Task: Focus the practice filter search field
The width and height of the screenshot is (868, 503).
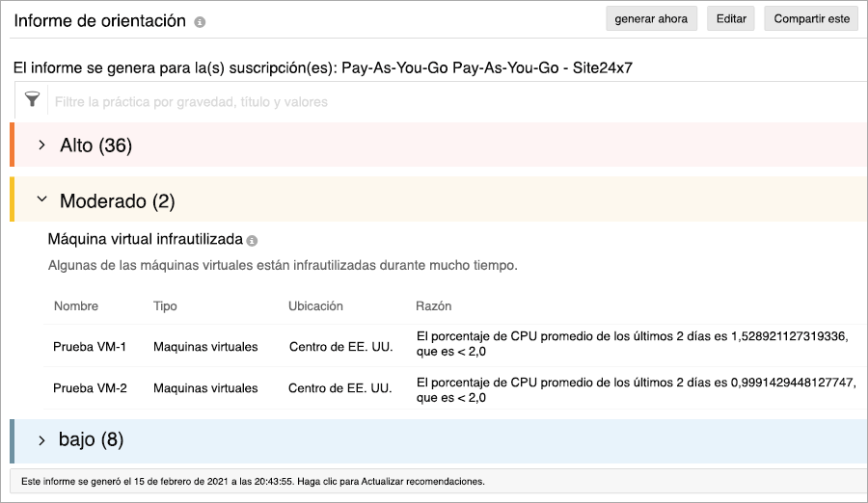Action: [386, 101]
